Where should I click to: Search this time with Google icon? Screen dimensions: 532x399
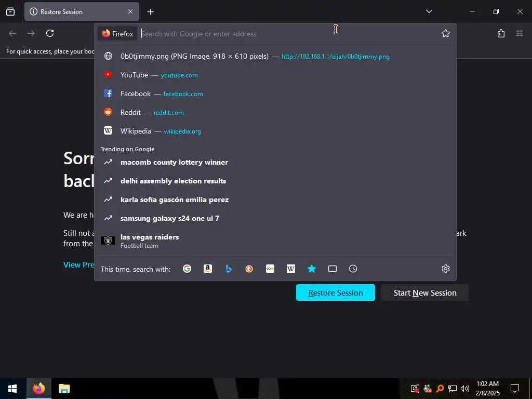[187, 269]
